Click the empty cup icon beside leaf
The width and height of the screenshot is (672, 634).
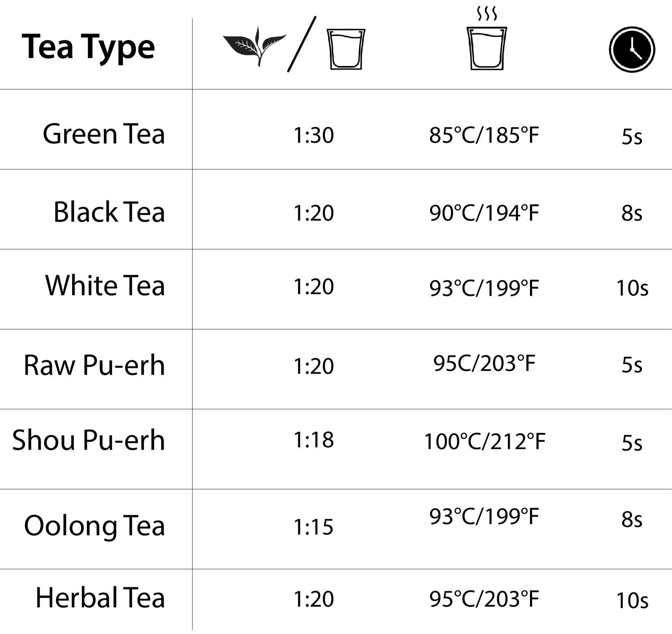pyautogui.click(x=346, y=49)
